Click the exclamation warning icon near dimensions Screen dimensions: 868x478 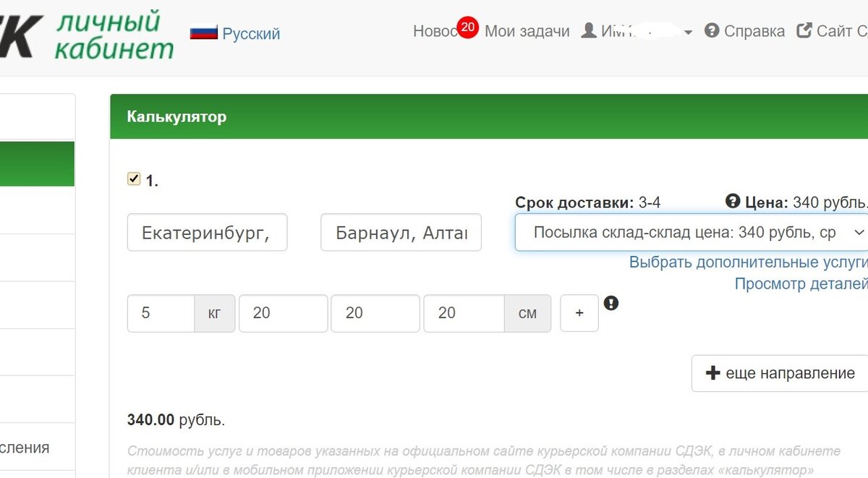(x=611, y=304)
